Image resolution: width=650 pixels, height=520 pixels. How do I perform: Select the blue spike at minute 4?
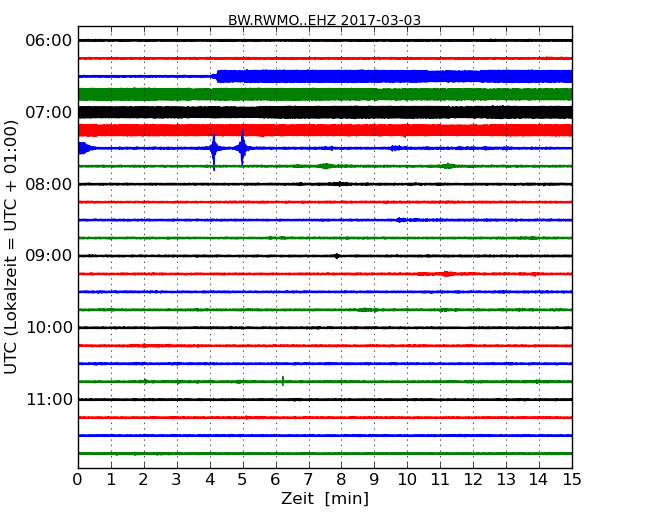tap(214, 152)
